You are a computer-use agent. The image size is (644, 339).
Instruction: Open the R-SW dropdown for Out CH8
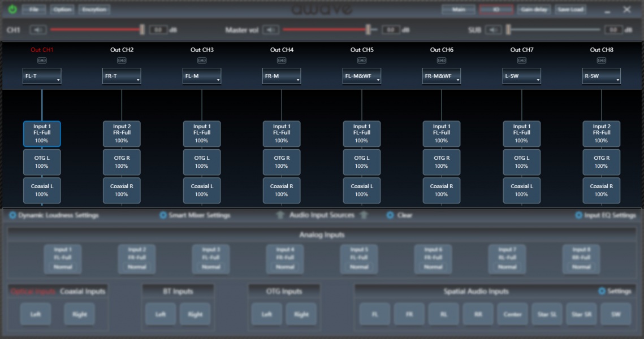coord(602,76)
